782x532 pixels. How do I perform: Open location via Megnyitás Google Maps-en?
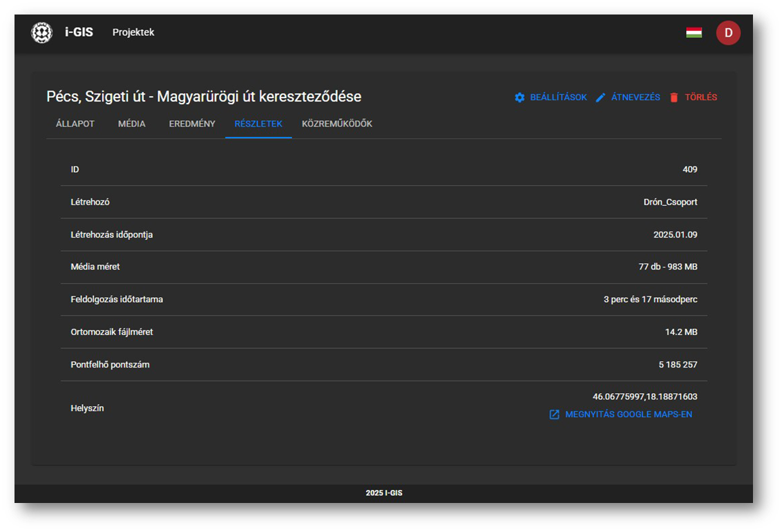[x=628, y=415]
